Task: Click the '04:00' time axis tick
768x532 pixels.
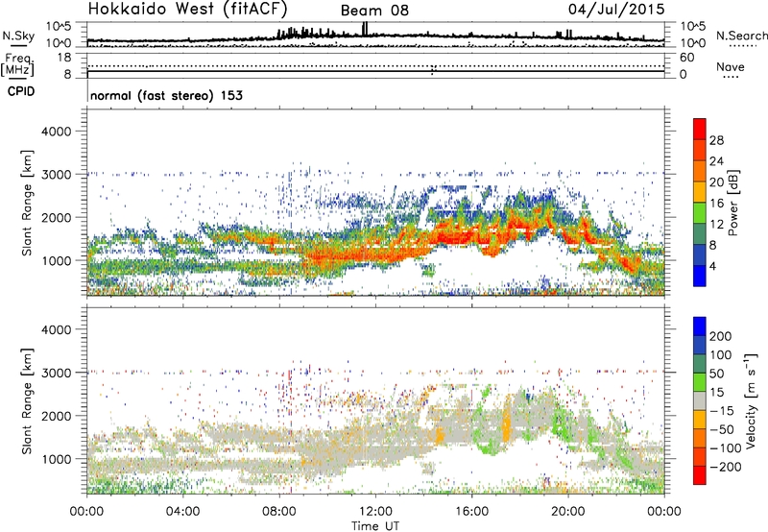Action: point(183,512)
